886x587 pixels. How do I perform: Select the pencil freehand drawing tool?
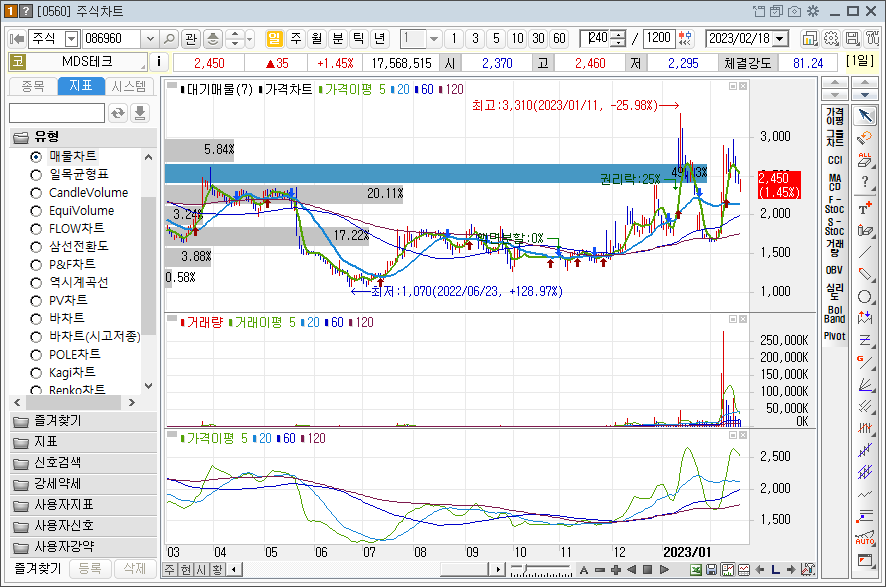tap(865, 274)
